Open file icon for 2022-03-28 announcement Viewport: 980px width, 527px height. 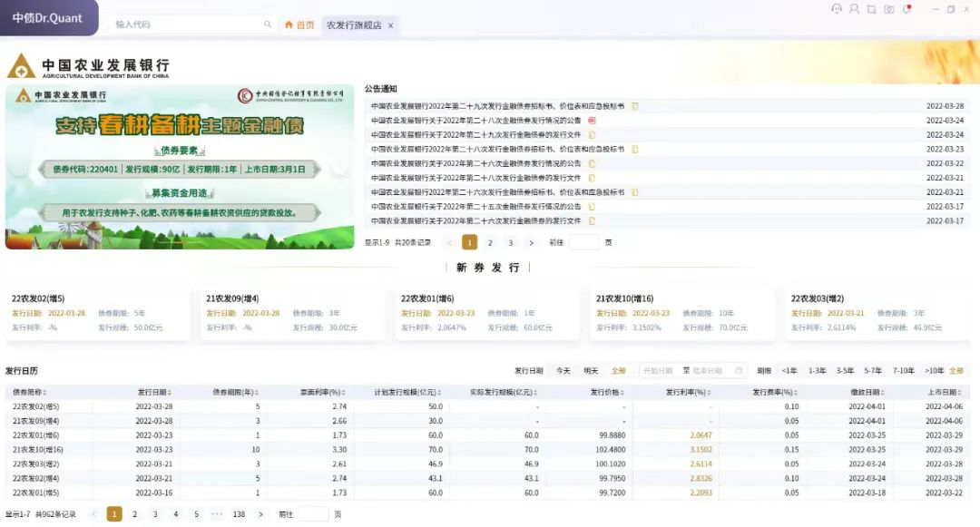pyautogui.click(x=634, y=106)
